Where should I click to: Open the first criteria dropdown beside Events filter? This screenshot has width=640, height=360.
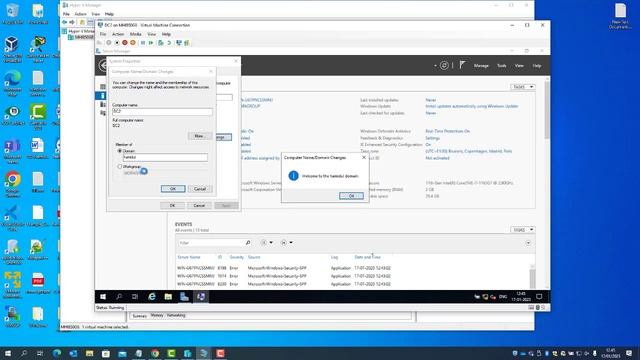[x=267, y=243]
